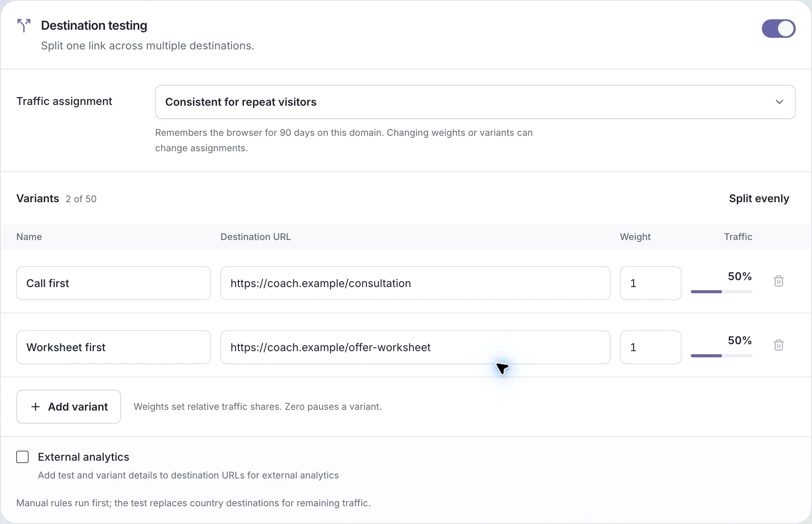Click the Variants heading

(37, 198)
